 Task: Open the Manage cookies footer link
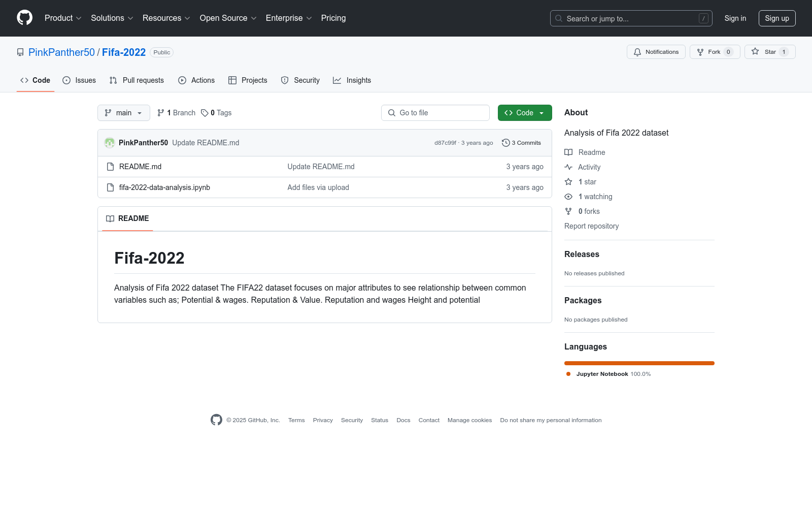(x=469, y=420)
